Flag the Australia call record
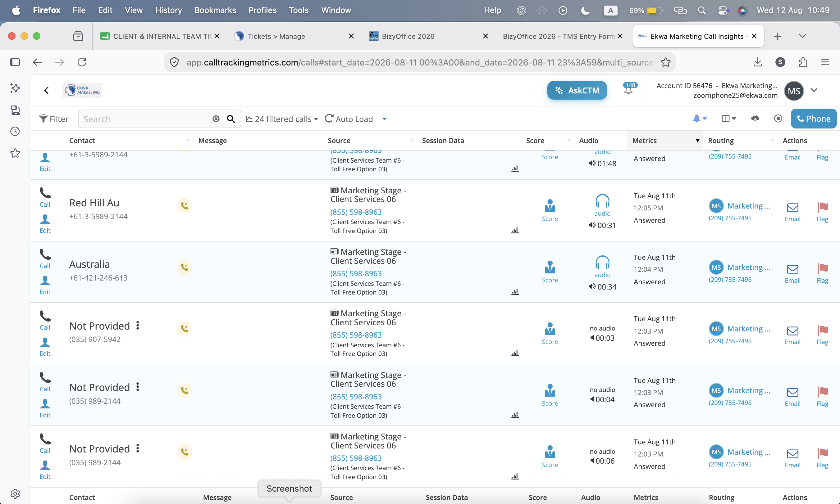840x504 pixels. (x=822, y=273)
